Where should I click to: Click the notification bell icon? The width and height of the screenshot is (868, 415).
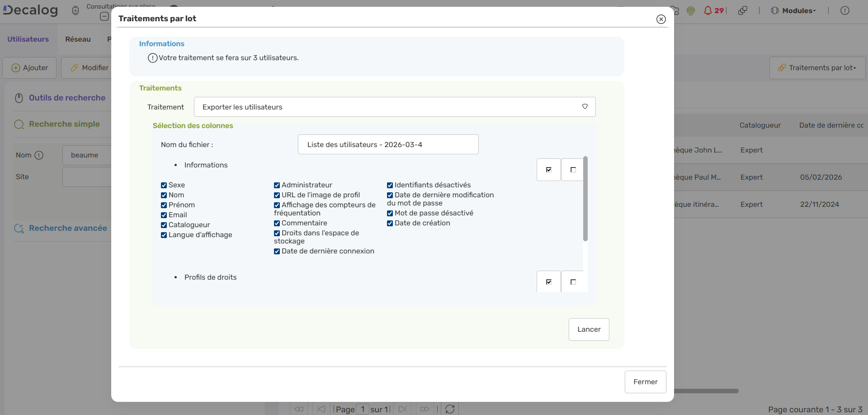click(x=708, y=10)
